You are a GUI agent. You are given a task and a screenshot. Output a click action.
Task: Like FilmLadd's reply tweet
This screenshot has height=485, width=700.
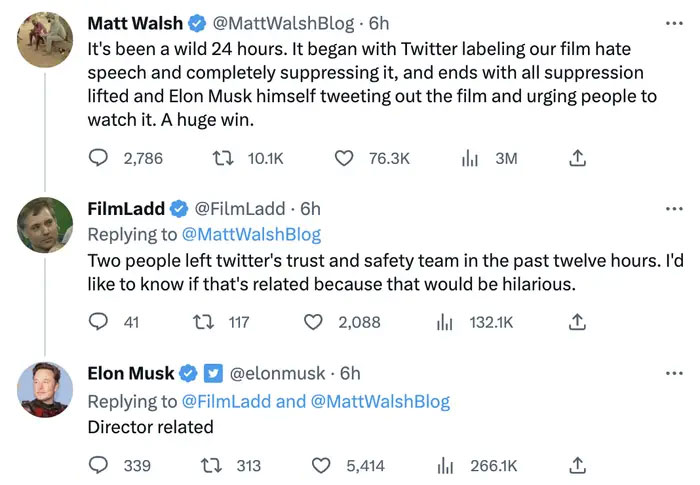[314, 322]
